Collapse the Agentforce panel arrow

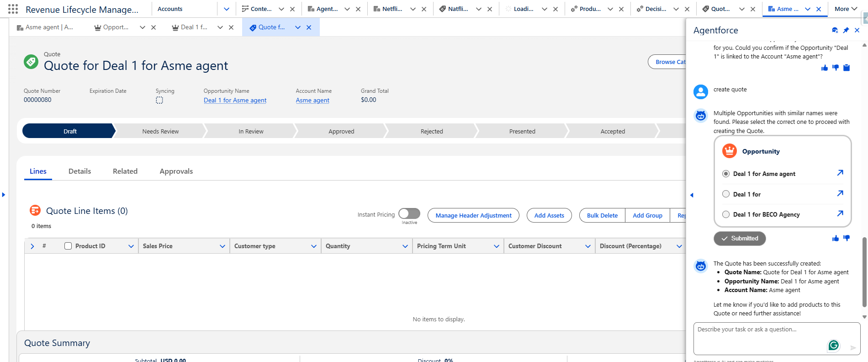coord(692,195)
